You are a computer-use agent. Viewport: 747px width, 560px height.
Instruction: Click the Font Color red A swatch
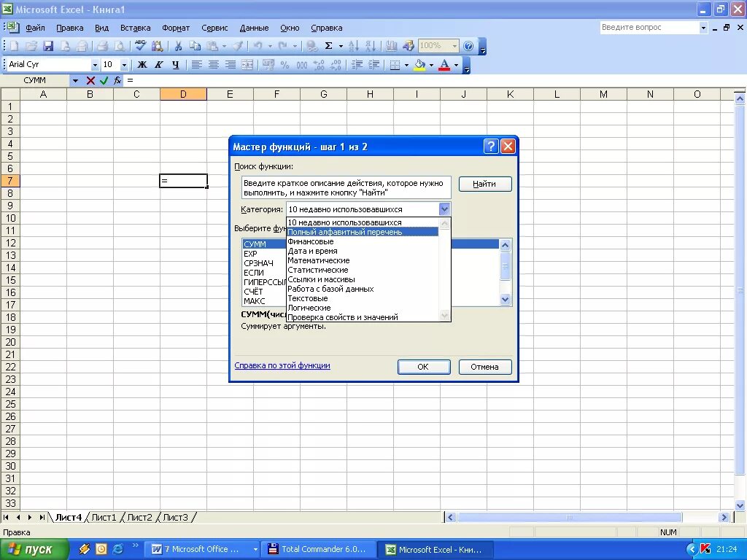tap(444, 65)
